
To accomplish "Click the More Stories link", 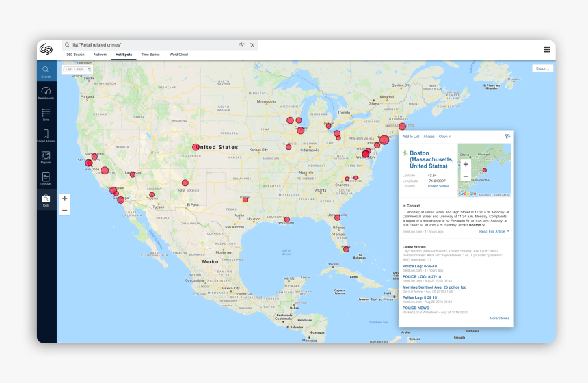I will click(499, 318).
